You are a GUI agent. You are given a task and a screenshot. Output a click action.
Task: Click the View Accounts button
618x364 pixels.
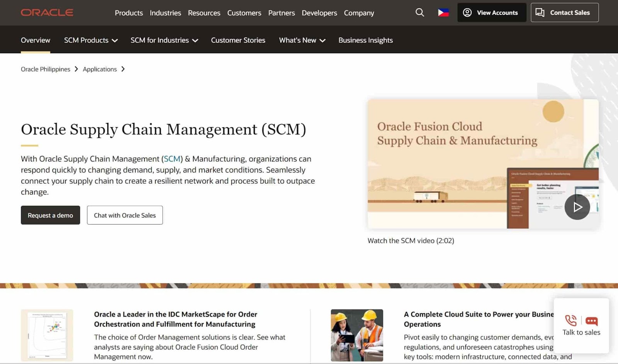pos(492,13)
